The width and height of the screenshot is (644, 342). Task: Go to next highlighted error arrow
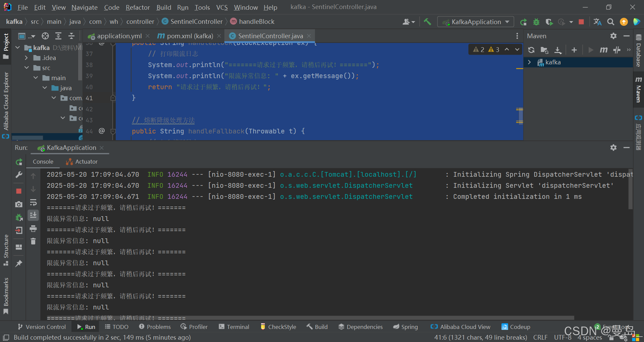[517, 49]
